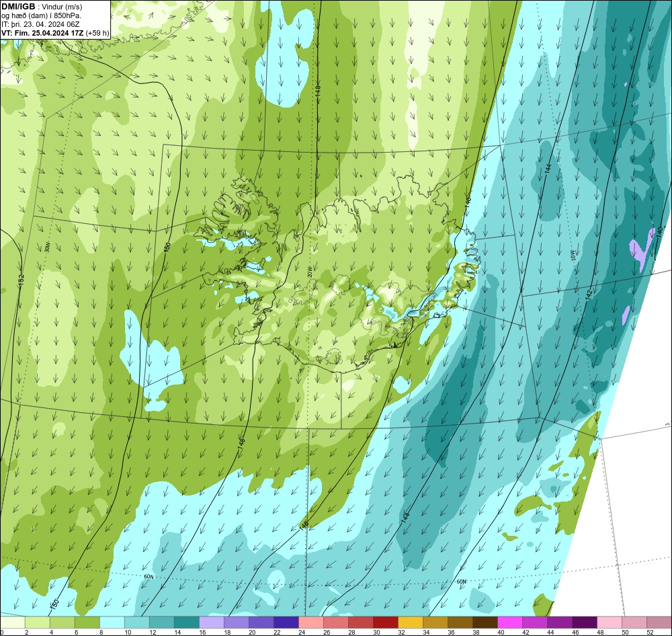The image size is (672, 636).
Task: Pick the 18–20 m/s purple legend swatch
Action: click(237, 623)
